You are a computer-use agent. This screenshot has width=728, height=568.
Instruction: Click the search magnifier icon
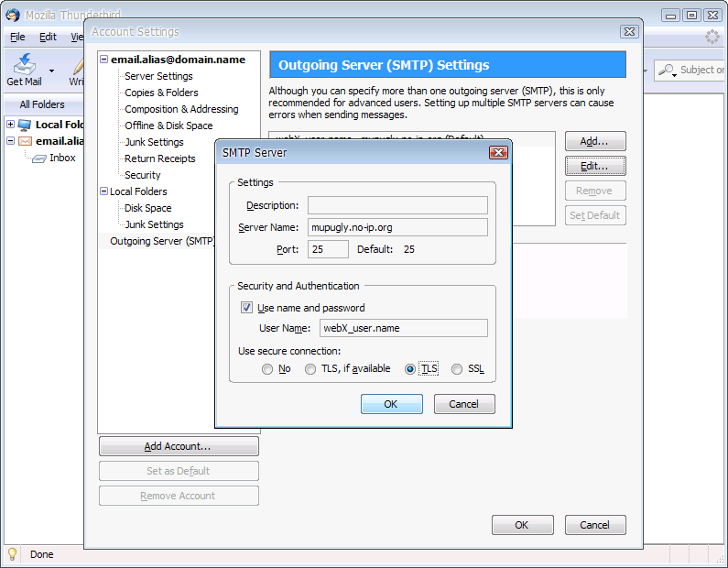point(667,70)
